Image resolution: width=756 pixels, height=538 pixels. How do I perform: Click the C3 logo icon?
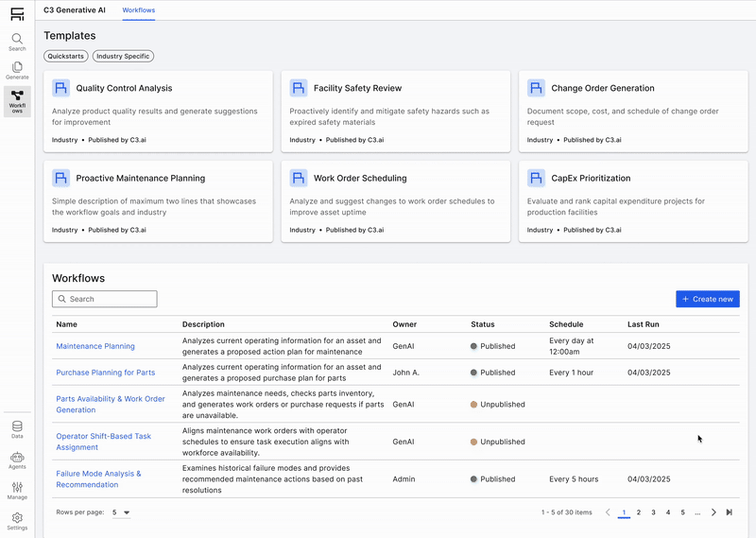coord(17,12)
